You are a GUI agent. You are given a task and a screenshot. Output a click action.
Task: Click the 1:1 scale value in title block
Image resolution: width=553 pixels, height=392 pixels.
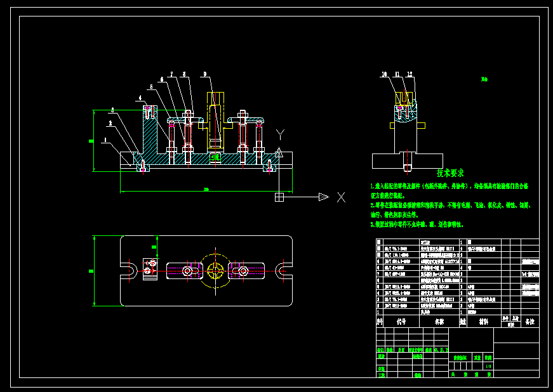pos(488,366)
